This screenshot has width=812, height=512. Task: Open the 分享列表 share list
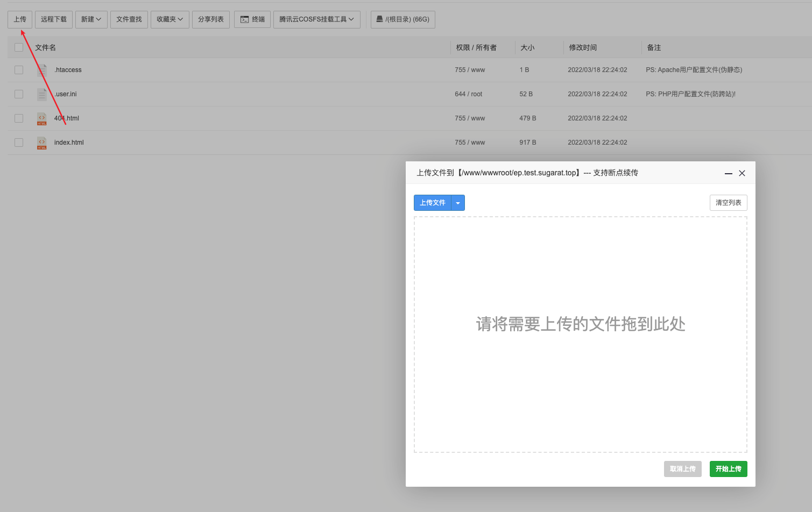pyautogui.click(x=211, y=19)
